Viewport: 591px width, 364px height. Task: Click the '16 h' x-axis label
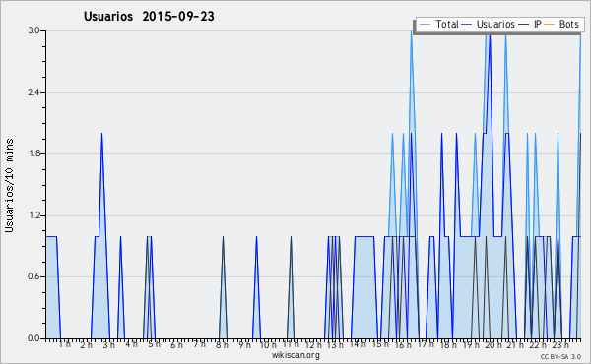[x=403, y=345]
